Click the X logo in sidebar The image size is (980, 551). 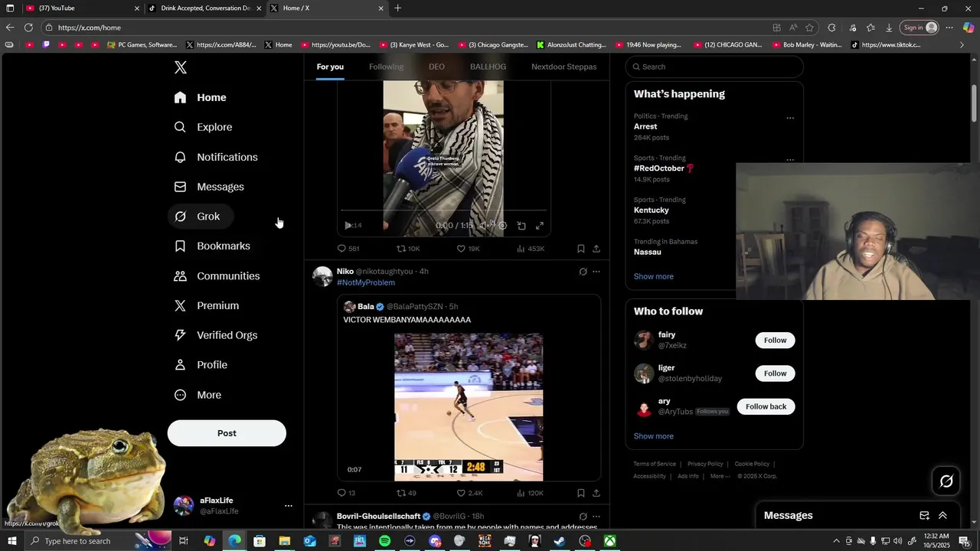(181, 67)
